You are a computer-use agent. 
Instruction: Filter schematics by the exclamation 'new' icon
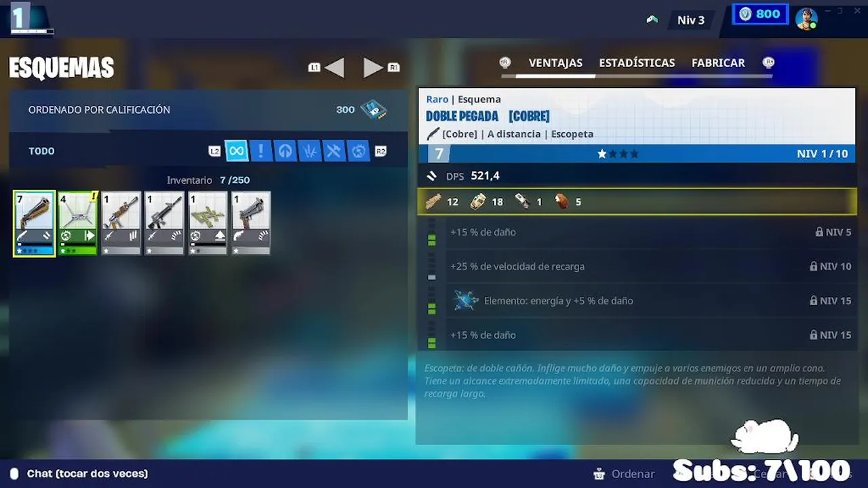coord(261,150)
